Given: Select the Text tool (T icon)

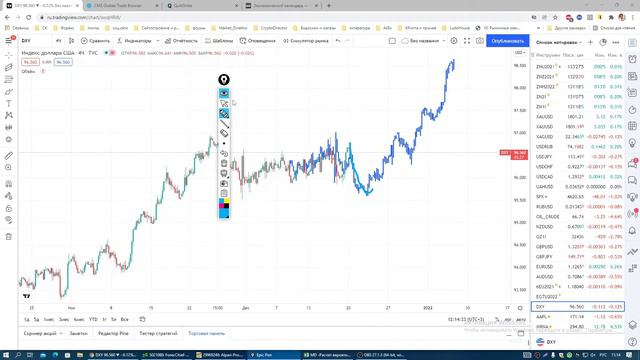Looking at the screenshot, I should pyautogui.click(x=9, y=104).
